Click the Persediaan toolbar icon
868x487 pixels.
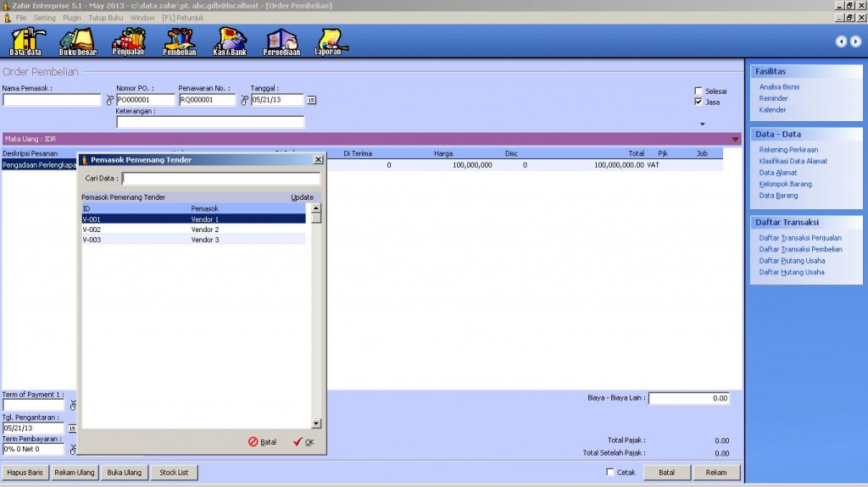[281, 42]
